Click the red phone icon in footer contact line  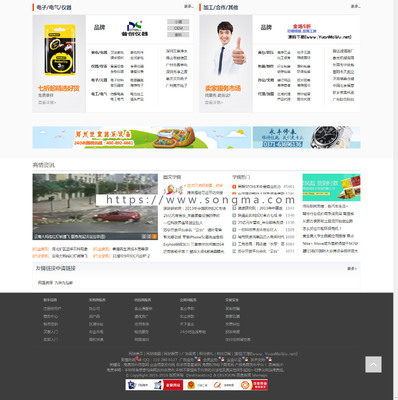[x=138, y=359]
